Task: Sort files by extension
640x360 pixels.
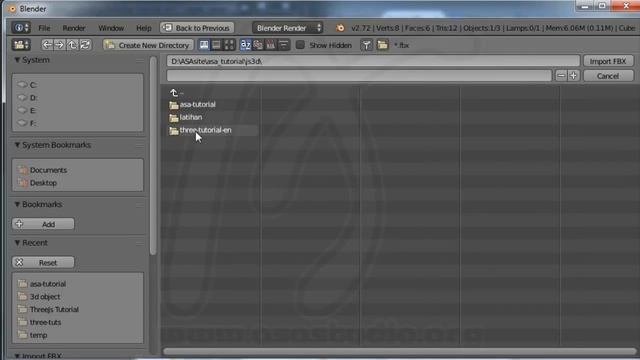Action: pyautogui.click(x=258, y=45)
